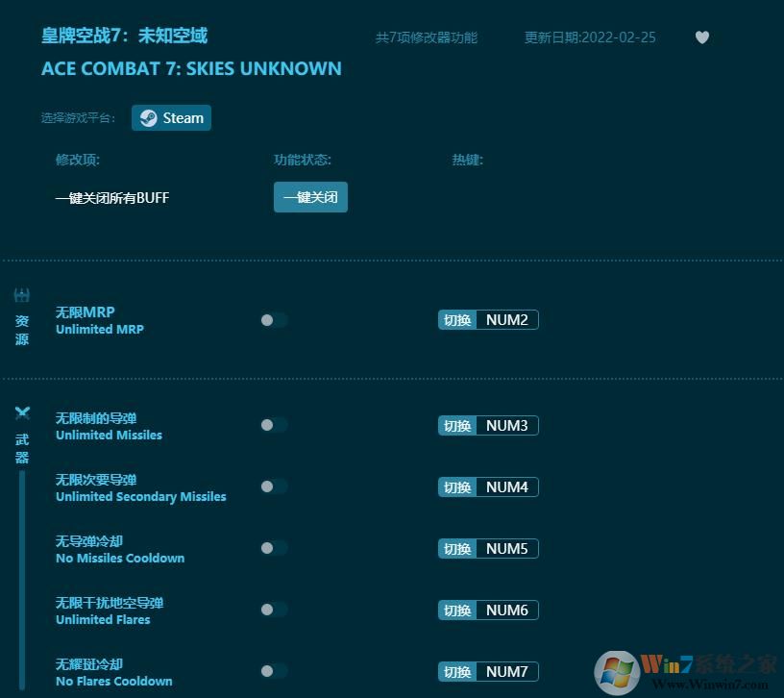The image size is (784, 698).
Task: Click the 热键 column header
Action: 468,160
